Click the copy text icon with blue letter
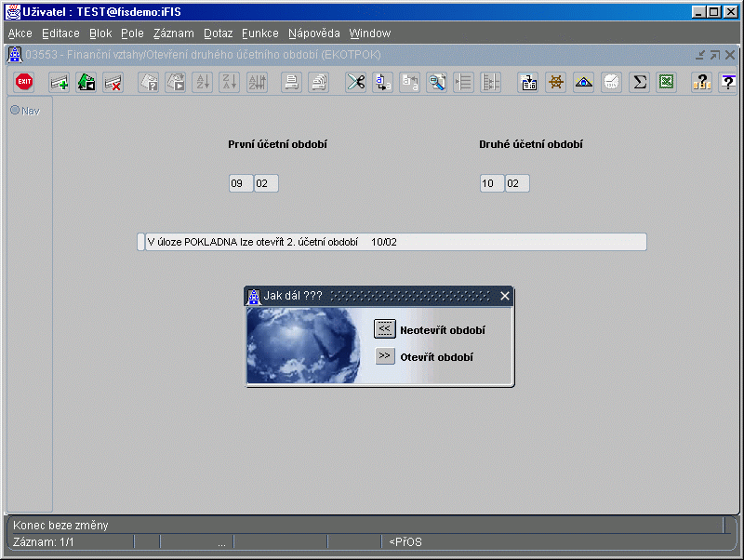744x560 pixels. [x=382, y=83]
